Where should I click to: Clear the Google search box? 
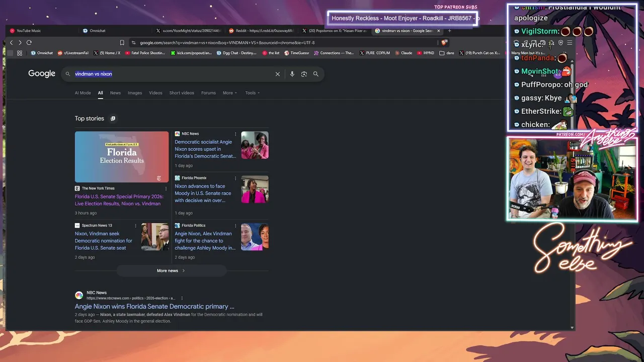point(277,74)
